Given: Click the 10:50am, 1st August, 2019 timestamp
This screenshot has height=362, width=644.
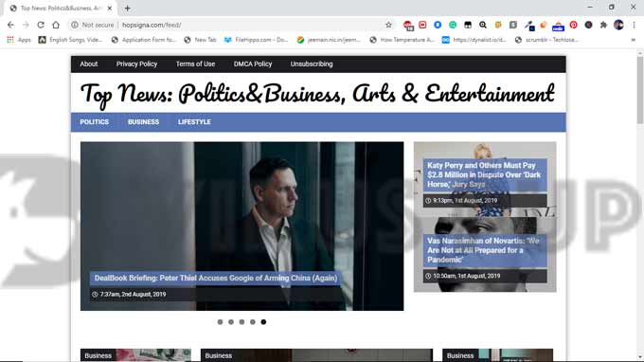Looking at the screenshot, I should (467, 276).
